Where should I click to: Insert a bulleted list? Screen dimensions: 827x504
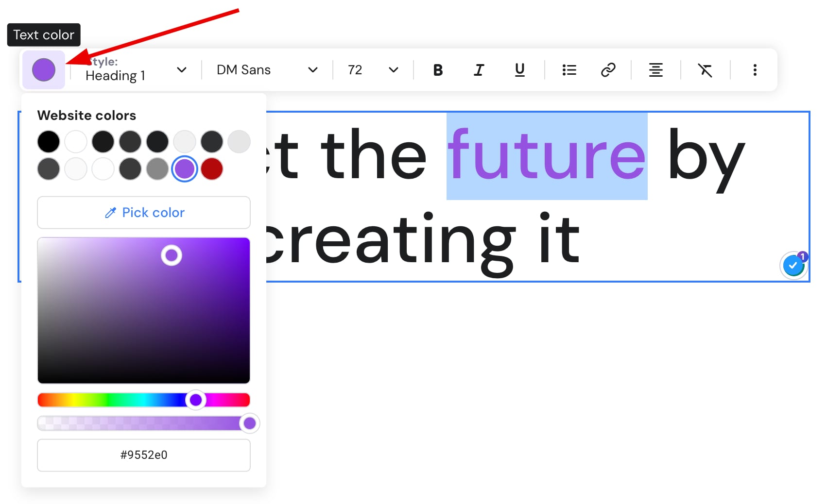pos(569,69)
